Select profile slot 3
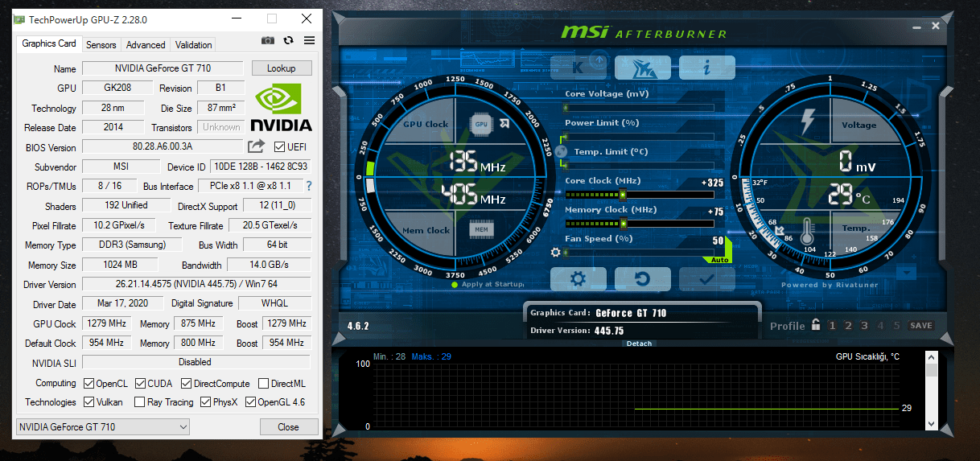 (x=864, y=326)
